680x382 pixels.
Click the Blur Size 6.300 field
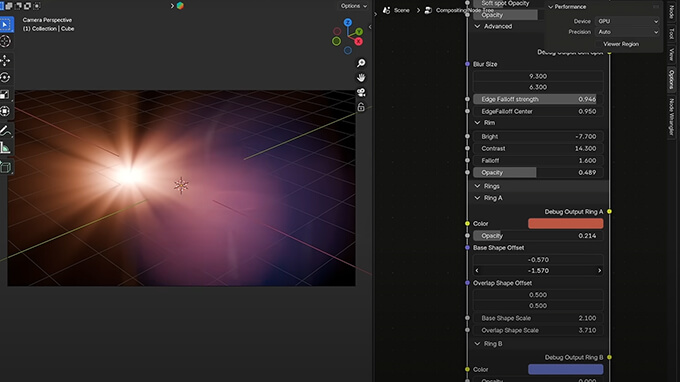coord(538,87)
